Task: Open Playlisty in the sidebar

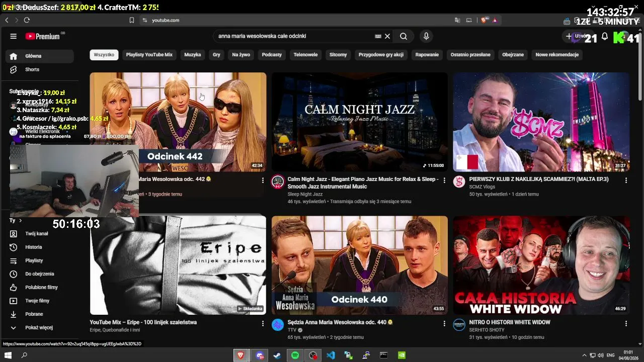Action: coord(40,260)
